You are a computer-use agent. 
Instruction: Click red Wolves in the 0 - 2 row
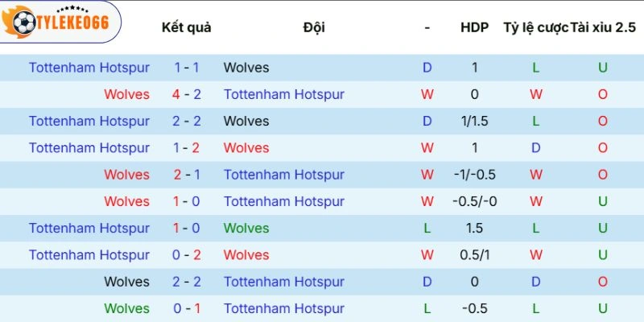pyautogui.click(x=246, y=255)
